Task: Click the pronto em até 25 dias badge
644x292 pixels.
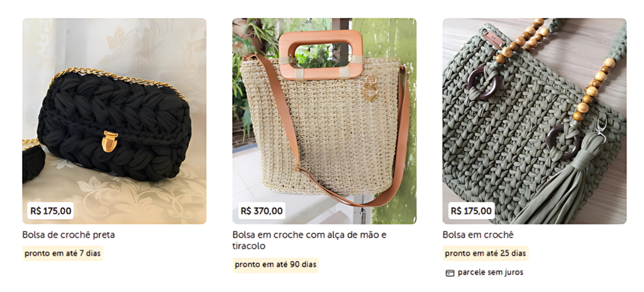Action: point(486,253)
